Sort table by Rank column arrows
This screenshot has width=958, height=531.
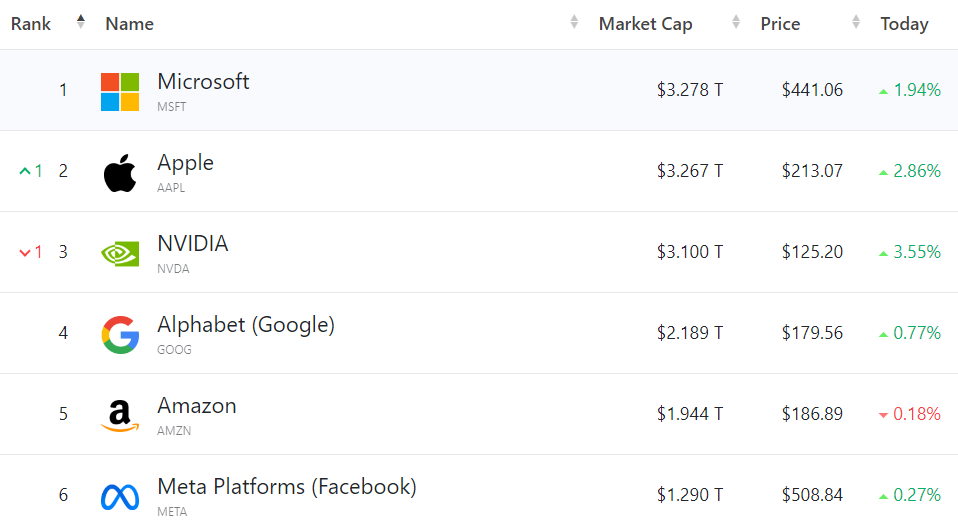[x=81, y=22]
